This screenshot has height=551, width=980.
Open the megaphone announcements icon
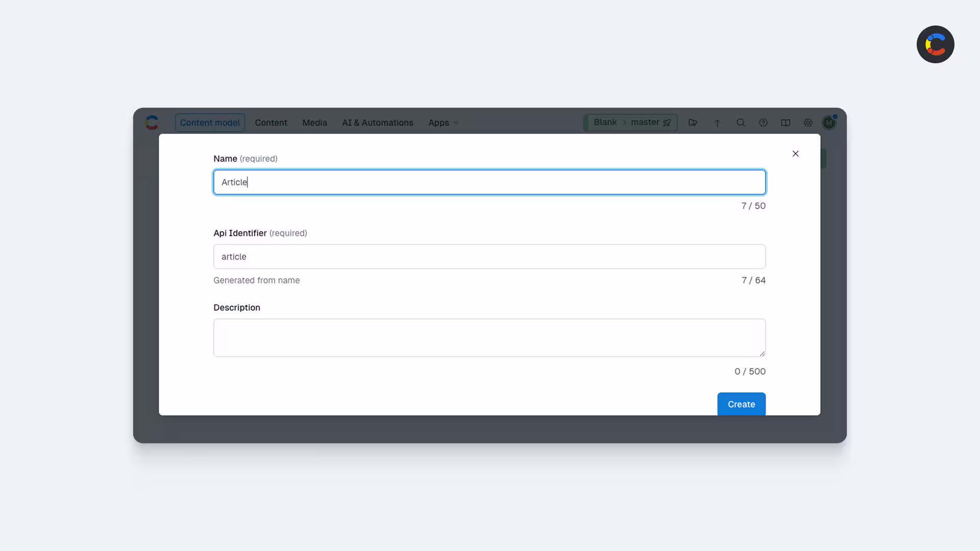693,122
